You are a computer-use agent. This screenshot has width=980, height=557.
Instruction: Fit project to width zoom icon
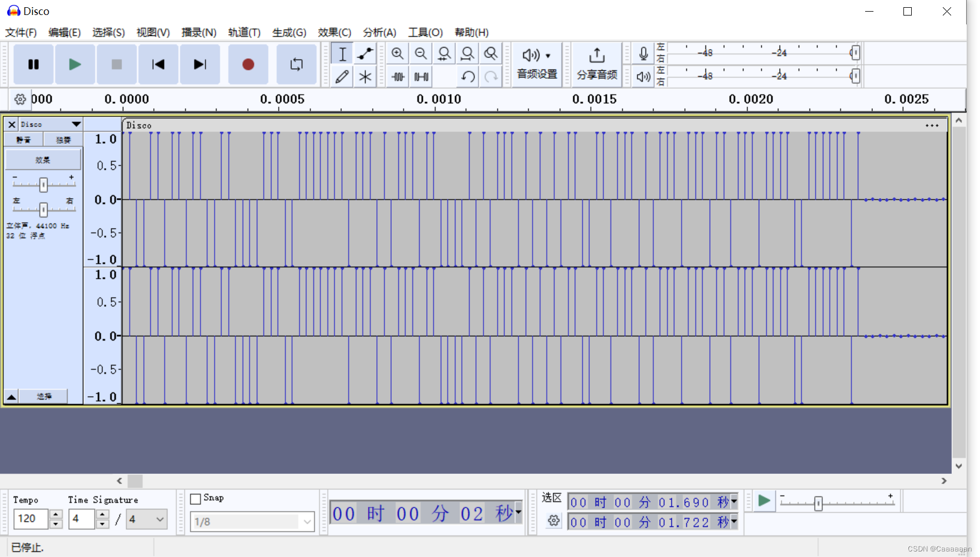(x=467, y=54)
